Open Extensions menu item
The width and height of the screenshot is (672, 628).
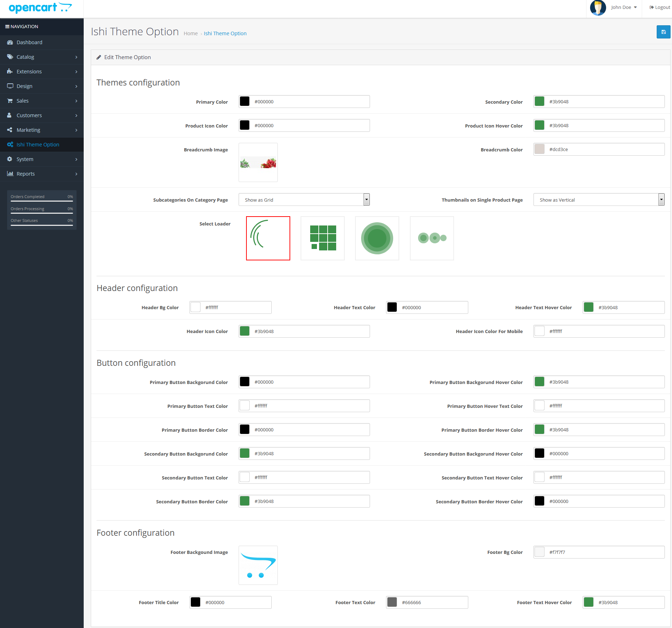(x=42, y=72)
